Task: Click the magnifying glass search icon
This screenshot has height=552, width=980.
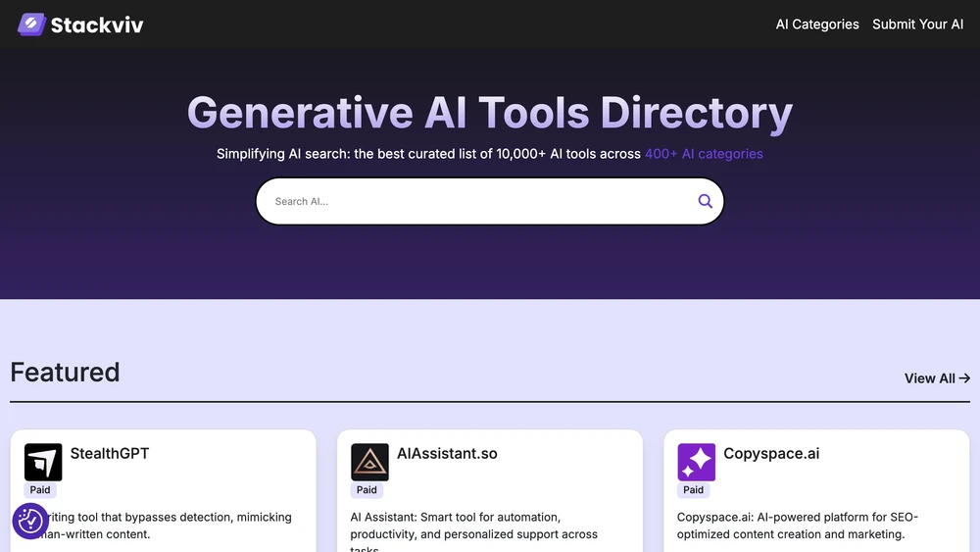Action: pos(705,201)
